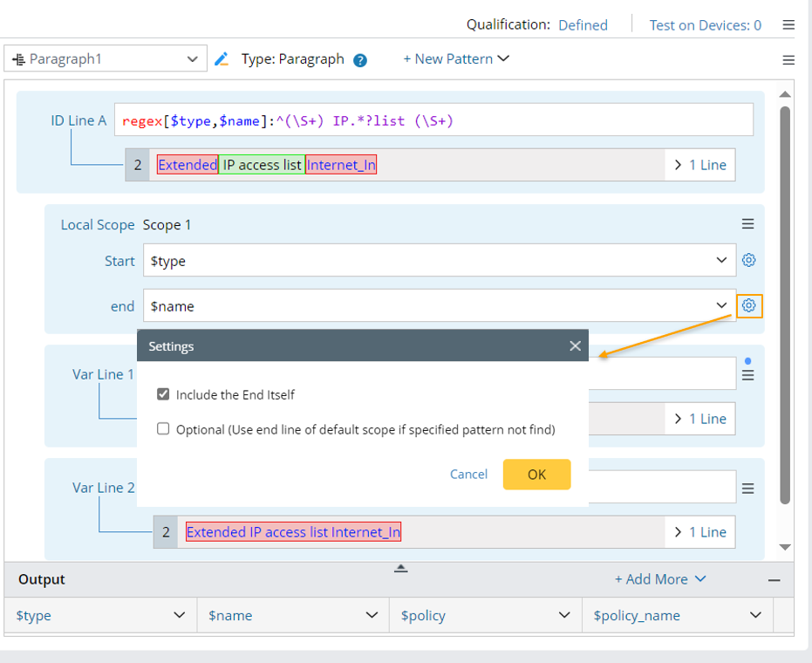Image resolution: width=812 pixels, height=663 pixels.
Task: Open the Paragraph1 dropdown
Action: tap(106, 59)
